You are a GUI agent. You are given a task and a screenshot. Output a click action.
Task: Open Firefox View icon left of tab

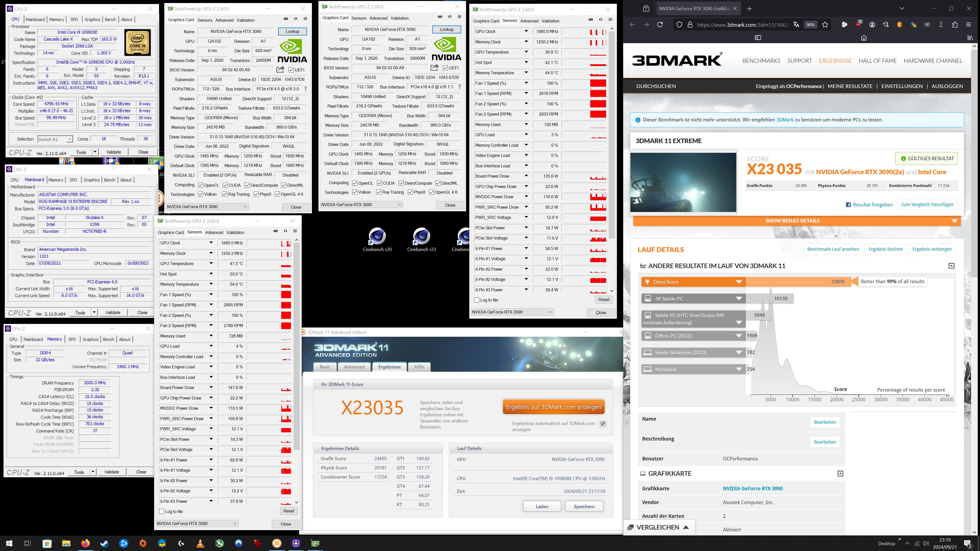point(646,9)
